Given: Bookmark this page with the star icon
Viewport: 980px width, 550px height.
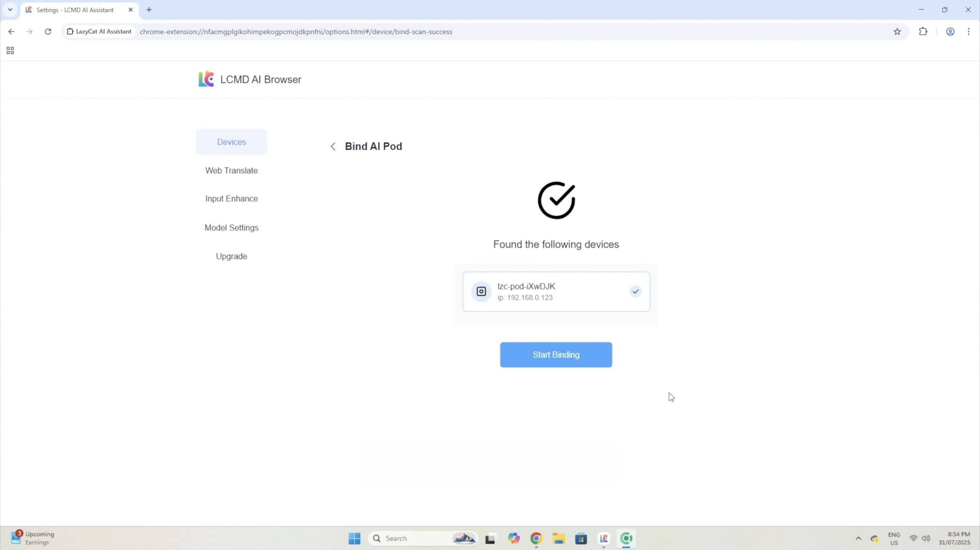Looking at the screenshot, I should [897, 32].
